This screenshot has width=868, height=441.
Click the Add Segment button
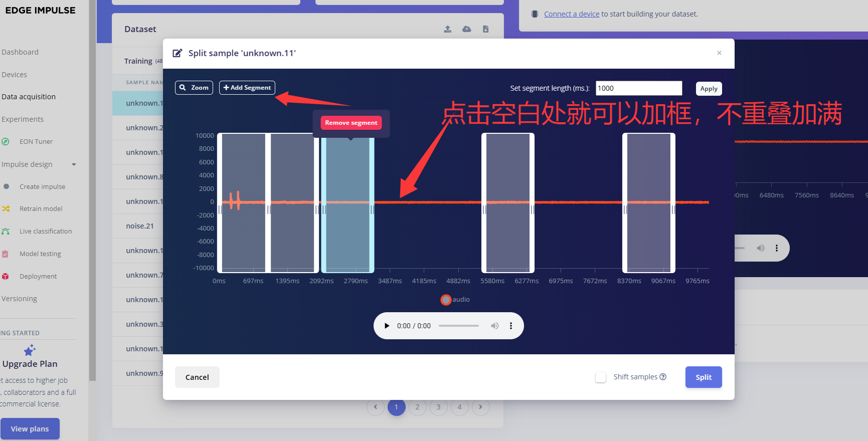coord(247,88)
